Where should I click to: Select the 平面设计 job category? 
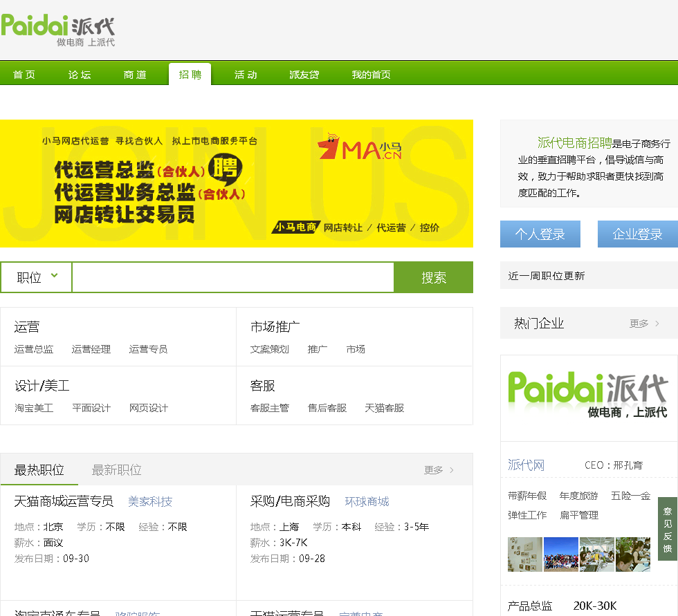coord(91,408)
